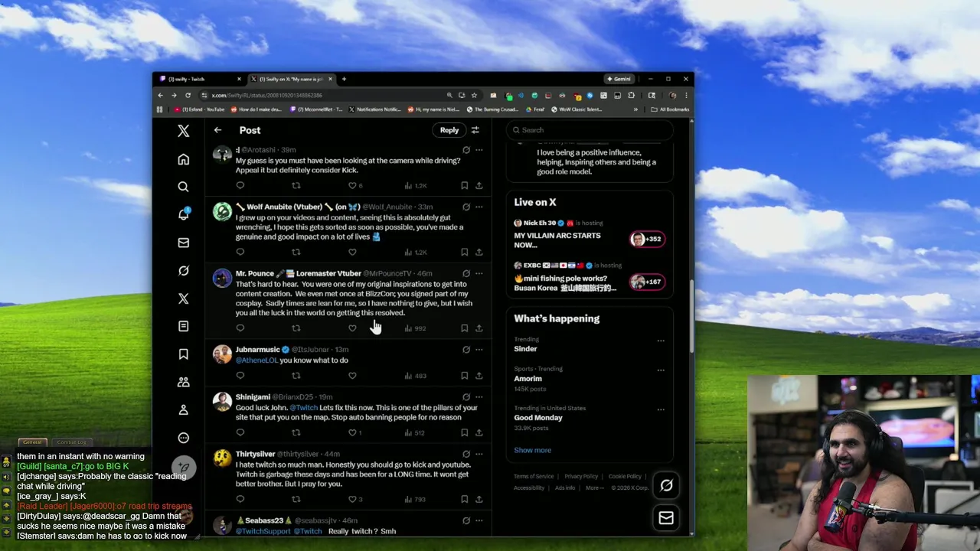Click Show more under trends
The width and height of the screenshot is (980, 551).
click(x=532, y=450)
